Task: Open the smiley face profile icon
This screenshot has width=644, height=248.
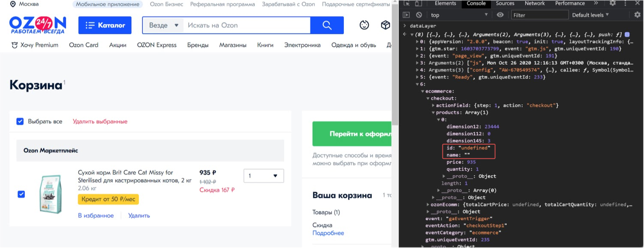Action: pos(364,25)
